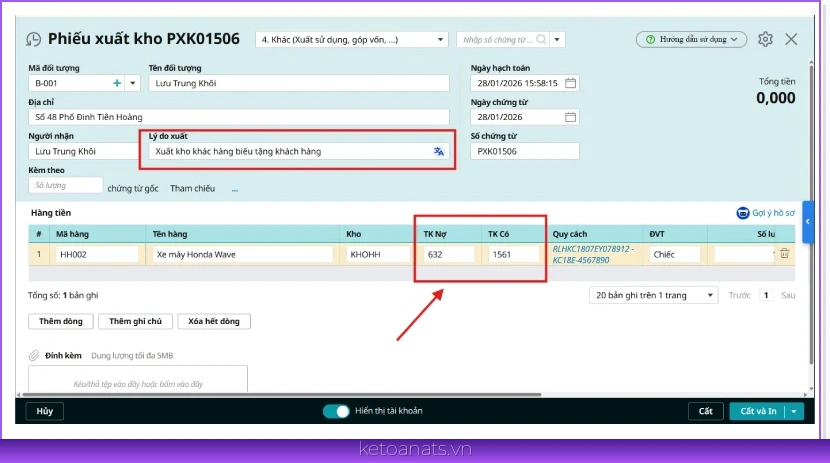
Task: Go to Sau page
Action: point(788,295)
